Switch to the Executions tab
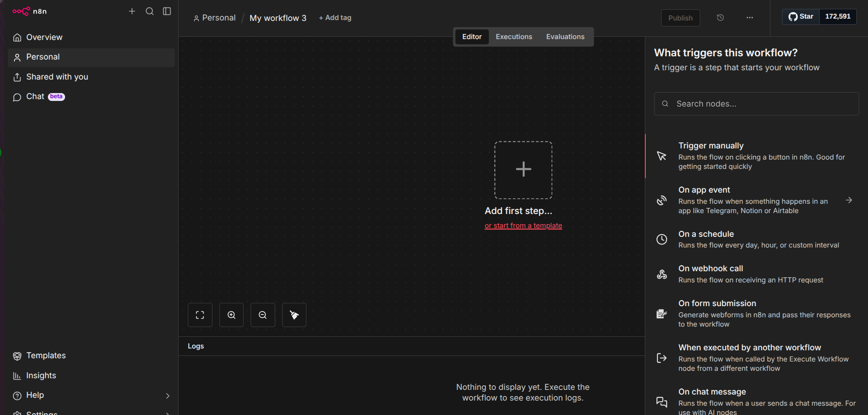868x415 pixels. (x=514, y=37)
